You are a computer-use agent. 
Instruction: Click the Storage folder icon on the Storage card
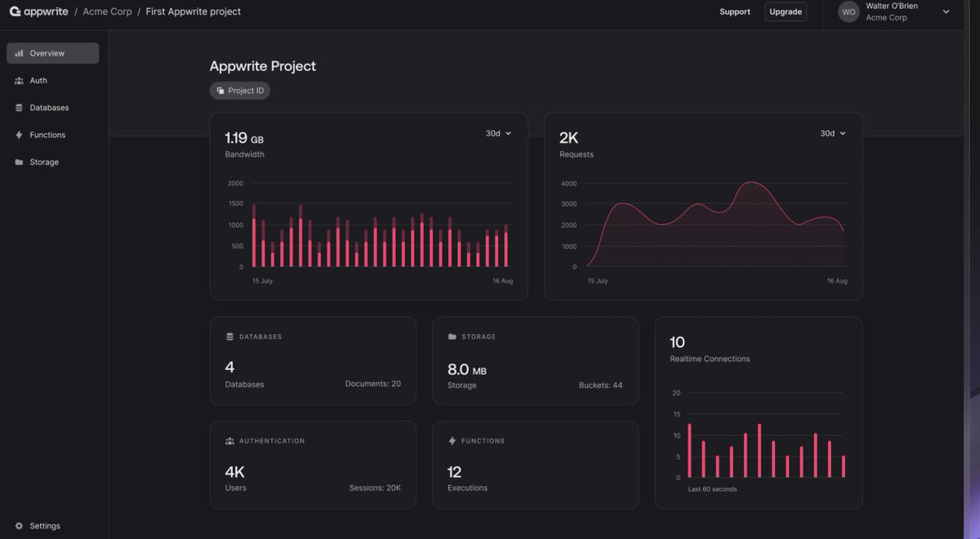point(452,336)
